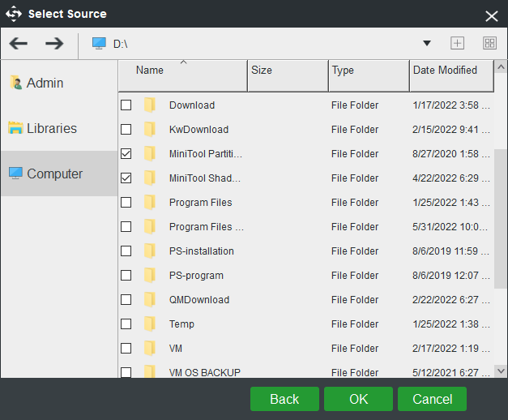The height and width of the screenshot is (420, 508).
Task: Click the back arrow navigation icon
Action: tap(19, 43)
